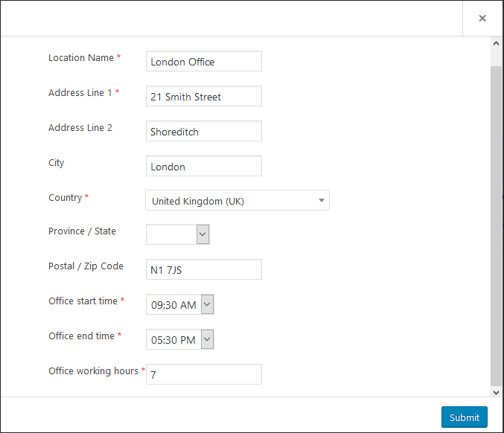This screenshot has height=433, width=504.
Task: Select the Postal / Zip Code field
Action: click(204, 269)
